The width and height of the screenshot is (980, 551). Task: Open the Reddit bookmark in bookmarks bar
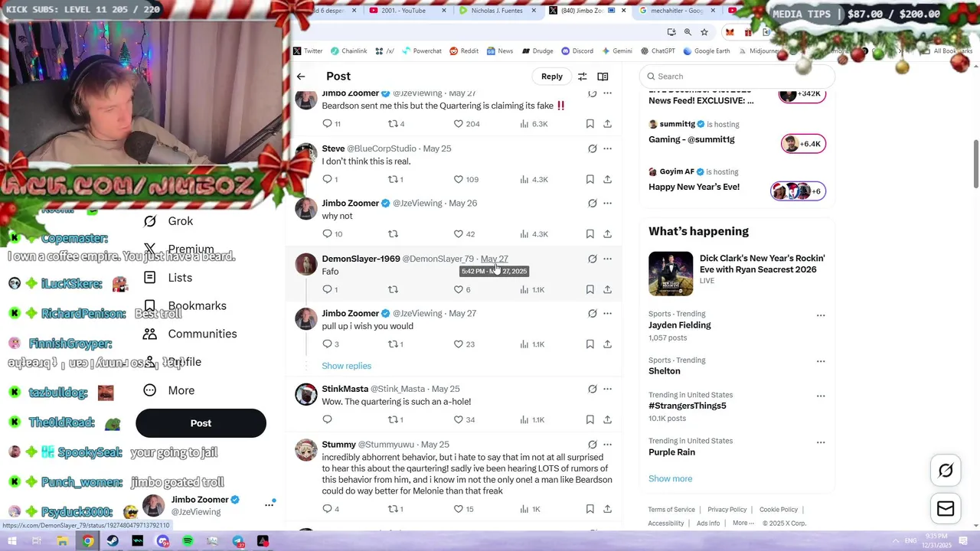click(464, 51)
